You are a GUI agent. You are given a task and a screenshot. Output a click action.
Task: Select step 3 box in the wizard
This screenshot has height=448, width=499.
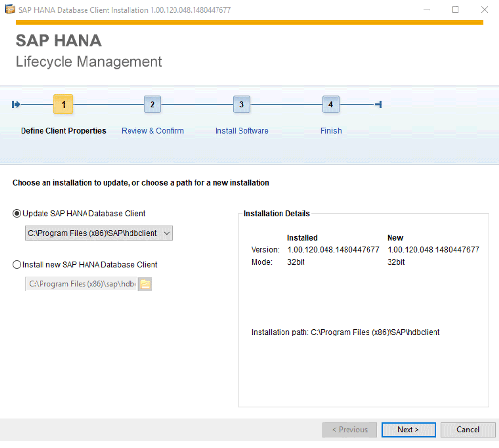point(241,104)
